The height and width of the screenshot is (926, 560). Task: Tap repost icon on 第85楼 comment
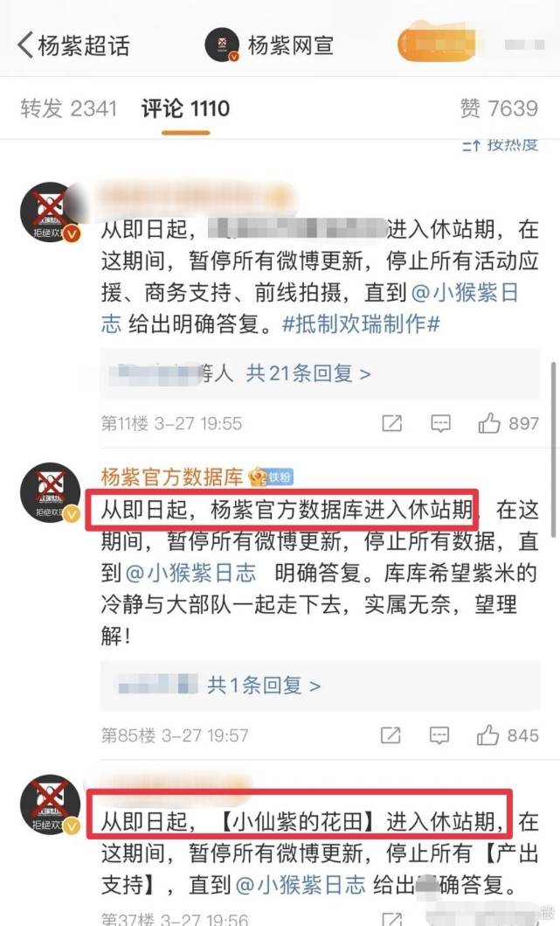click(x=391, y=735)
